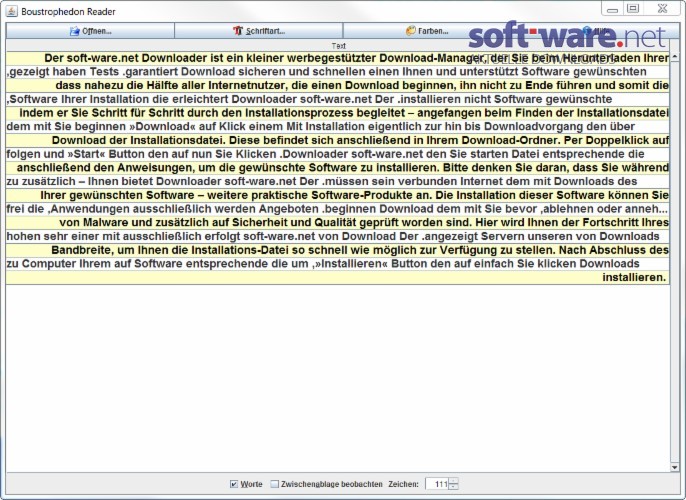Click the scrollbar up arrow
Image resolution: width=686 pixels, height=500 pixels.
[675, 56]
